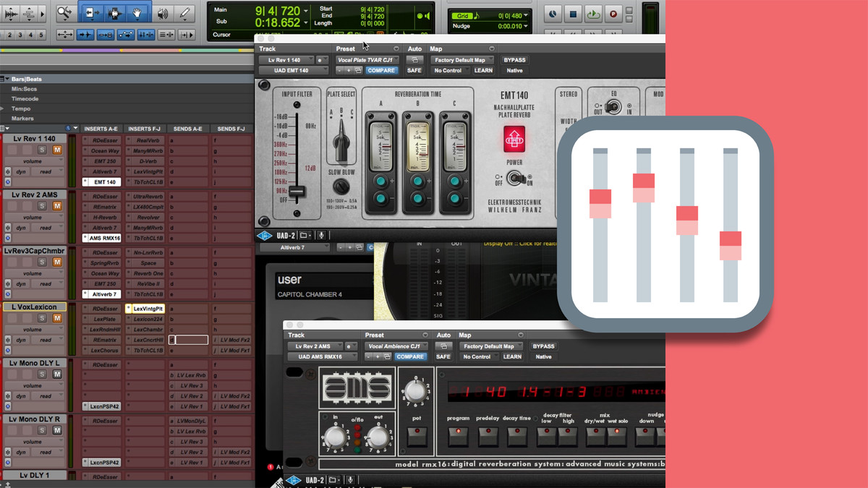Open Vocal Plate TVAR CJ1 preset dropdown
The height and width of the screenshot is (488, 868).
pos(367,60)
